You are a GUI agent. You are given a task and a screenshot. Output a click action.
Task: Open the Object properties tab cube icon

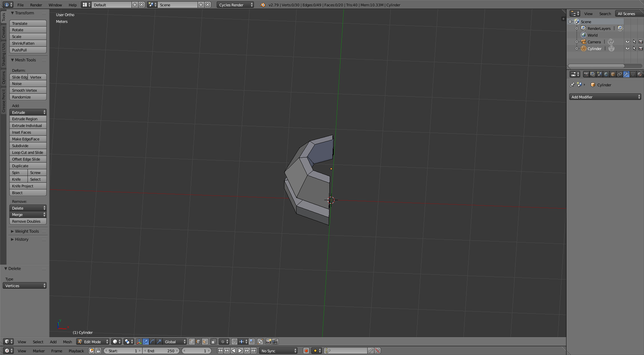click(613, 74)
